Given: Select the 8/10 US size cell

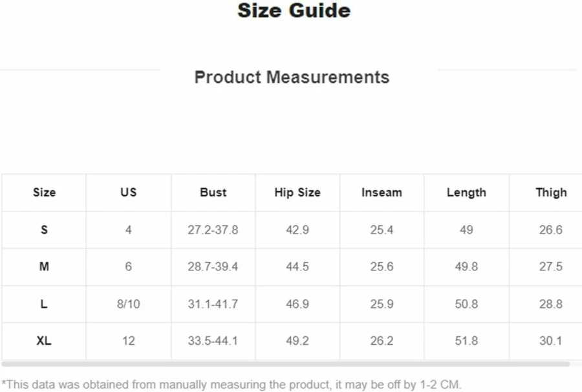Looking at the screenshot, I should tap(129, 304).
